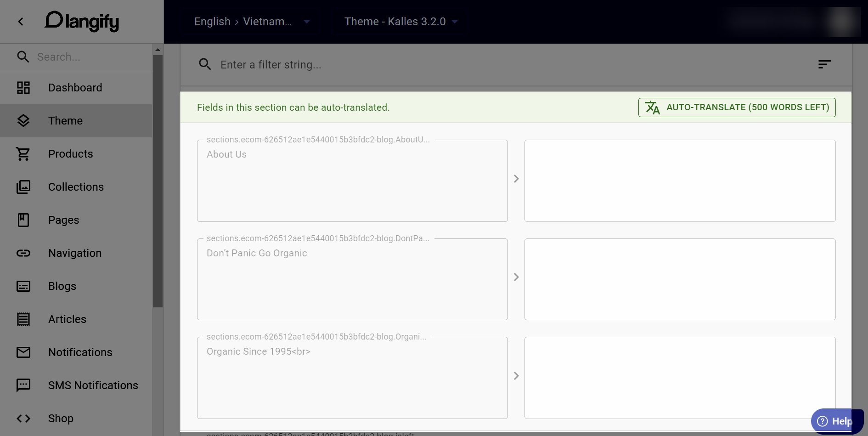Open the Help widget
Viewport: 868px width, 436px height.
tap(837, 421)
